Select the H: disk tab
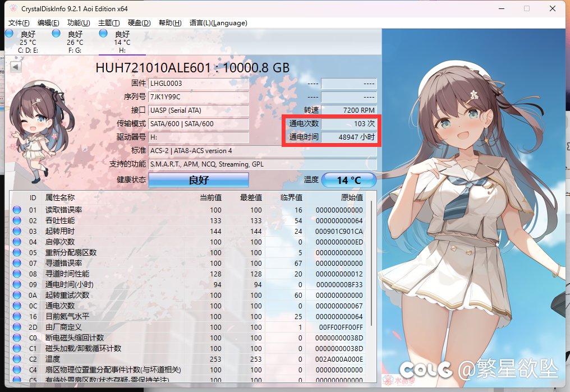This screenshot has height=392, width=570. click(x=122, y=42)
